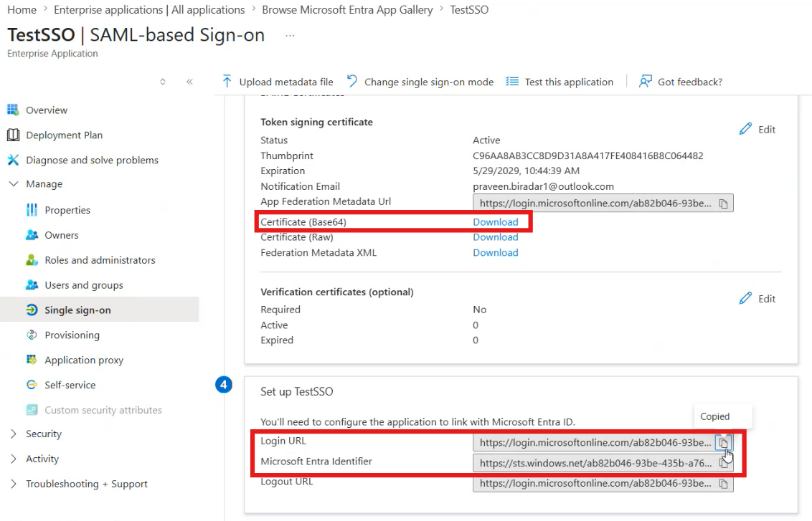
Task: Open Browse Microsoft Entra App Gallery breadcrumb
Action: (347, 10)
